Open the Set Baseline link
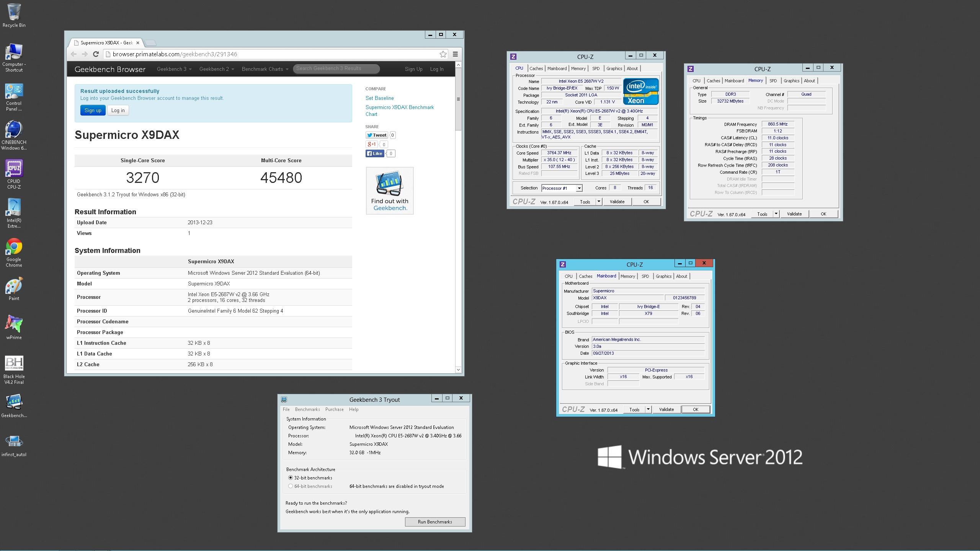This screenshot has height=551, width=980. [379, 98]
